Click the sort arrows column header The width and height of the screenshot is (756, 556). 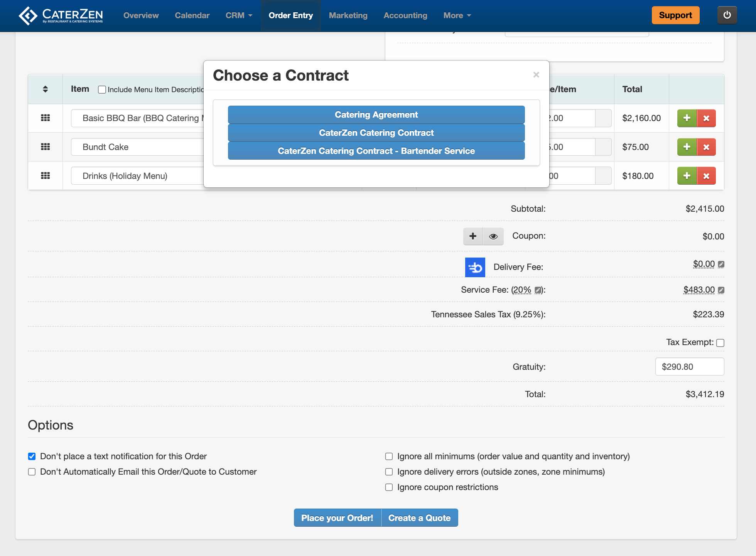tap(45, 89)
